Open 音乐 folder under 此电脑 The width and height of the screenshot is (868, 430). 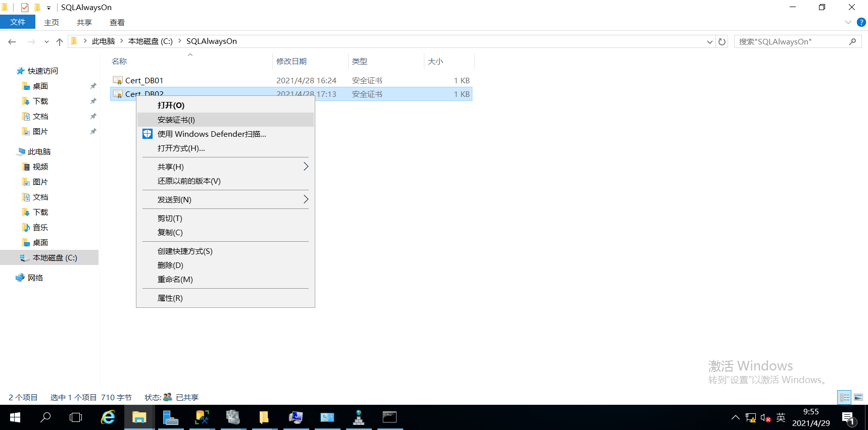(40, 227)
